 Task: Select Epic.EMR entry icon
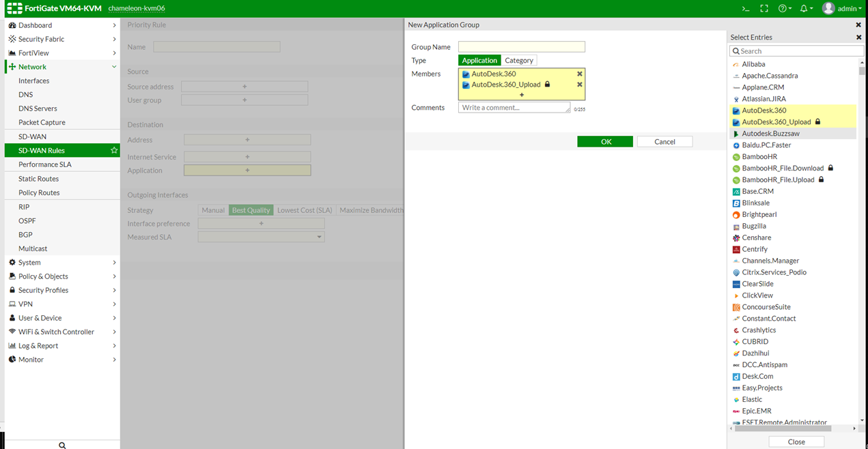click(x=736, y=411)
